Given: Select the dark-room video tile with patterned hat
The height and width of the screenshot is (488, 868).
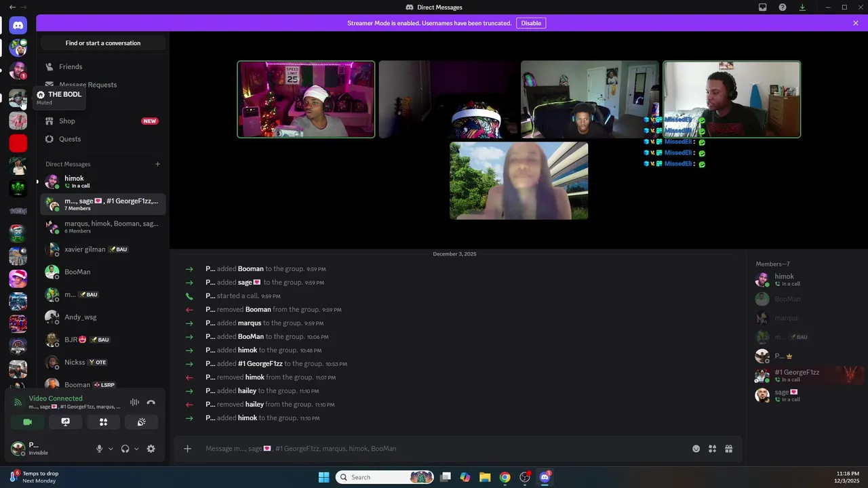Looking at the screenshot, I should coord(448,100).
